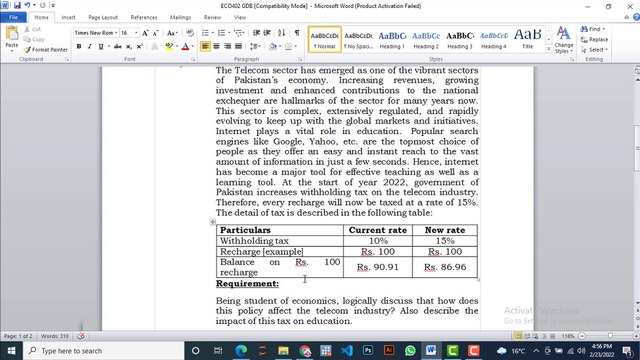640x360 pixels.
Task: Open the font size dropdown
Action: pos(136,33)
